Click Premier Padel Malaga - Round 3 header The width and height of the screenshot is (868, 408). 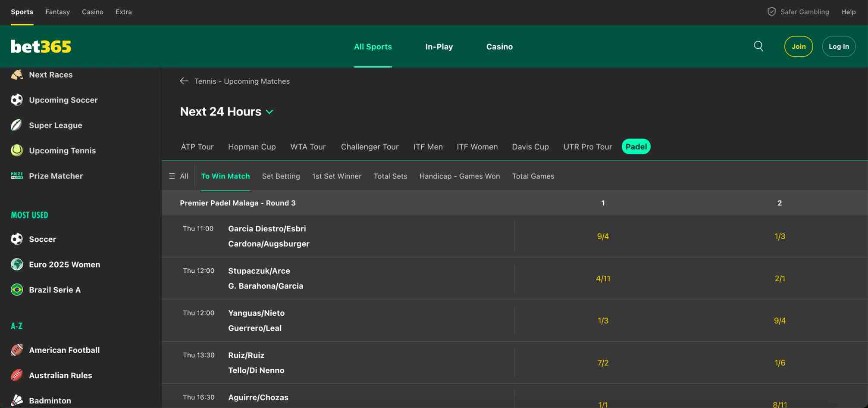[x=238, y=203]
